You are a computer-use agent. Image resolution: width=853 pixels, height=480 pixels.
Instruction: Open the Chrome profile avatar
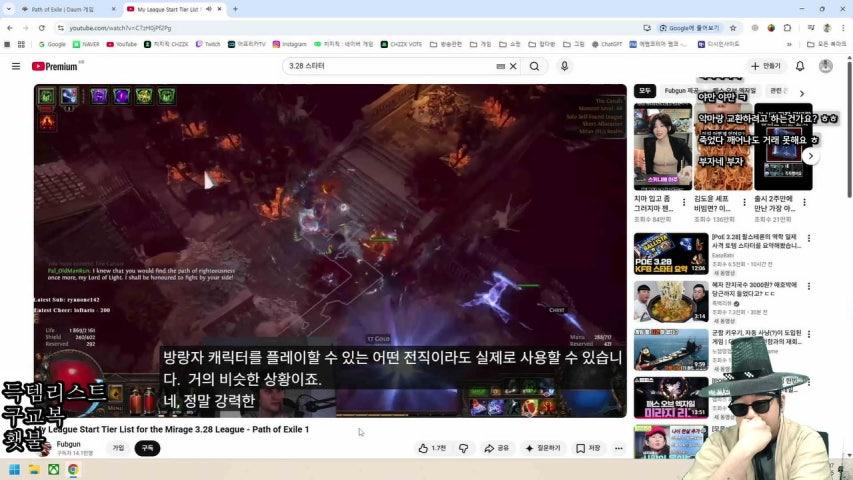[x=827, y=28]
